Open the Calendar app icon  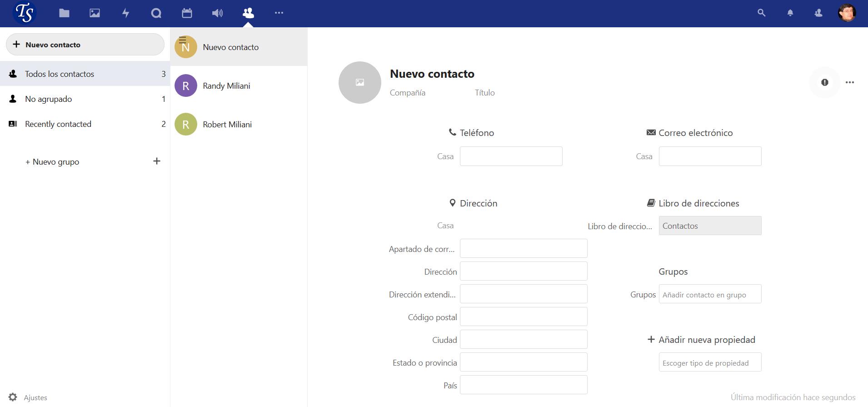(x=187, y=13)
